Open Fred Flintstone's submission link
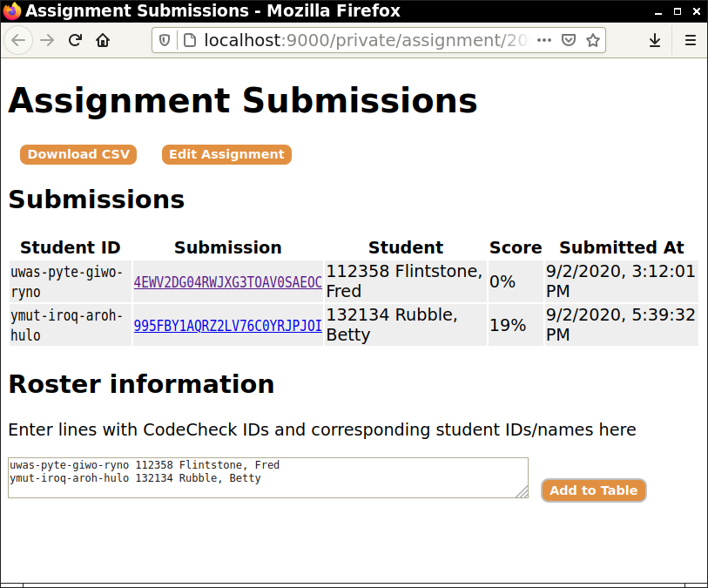Image resolution: width=708 pixels, height=588 pixels. [x=227, y=282]
